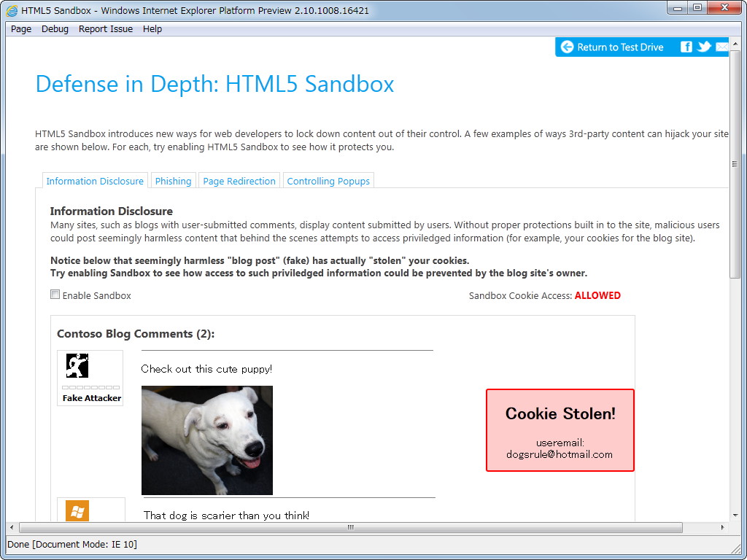Viewport: 747px width, 560px height.
Task: Select the Information Disclosure tab
Action: (x=95, y=181)
